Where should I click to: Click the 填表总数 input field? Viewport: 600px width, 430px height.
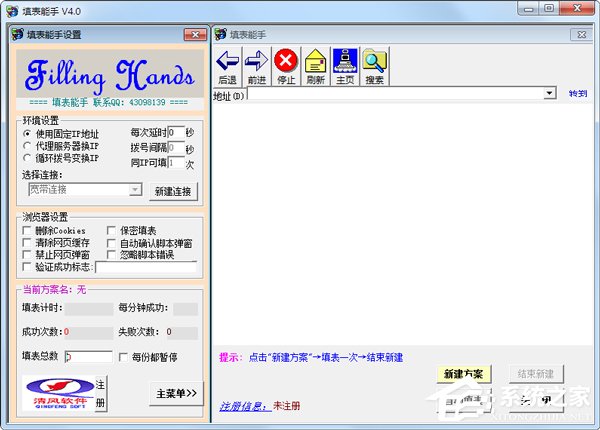point(89,357)
